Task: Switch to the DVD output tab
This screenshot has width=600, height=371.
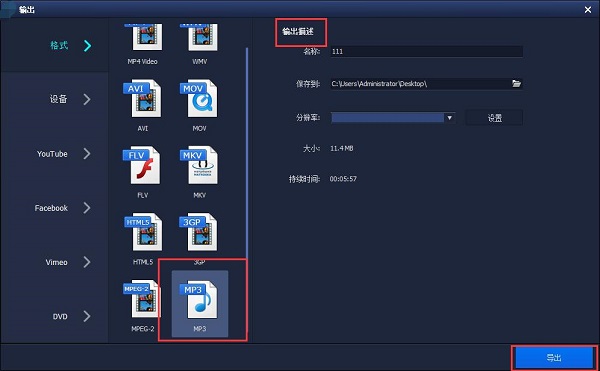Action: click(55, 316)
